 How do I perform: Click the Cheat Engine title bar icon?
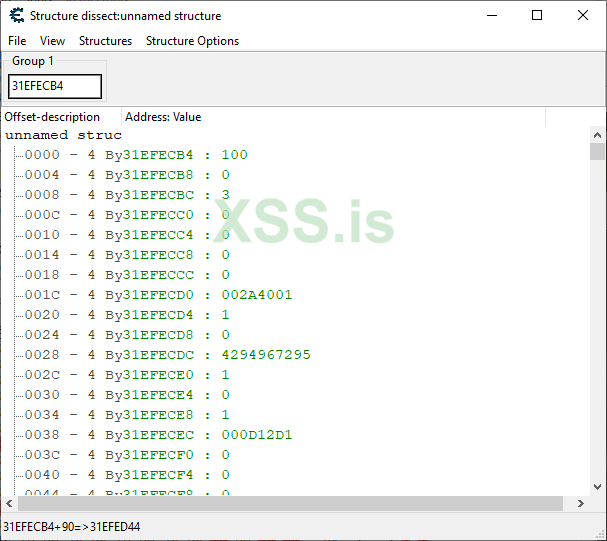tap(17, 15)
